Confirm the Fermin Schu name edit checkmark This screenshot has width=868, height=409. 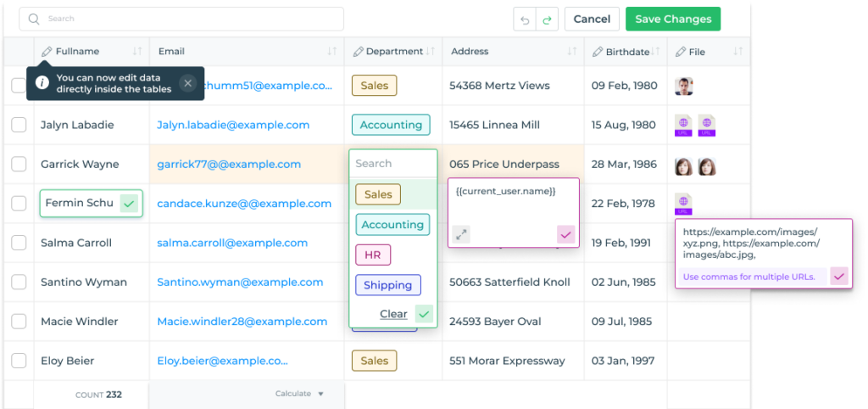pyautogui.click(x=128, y=204)
